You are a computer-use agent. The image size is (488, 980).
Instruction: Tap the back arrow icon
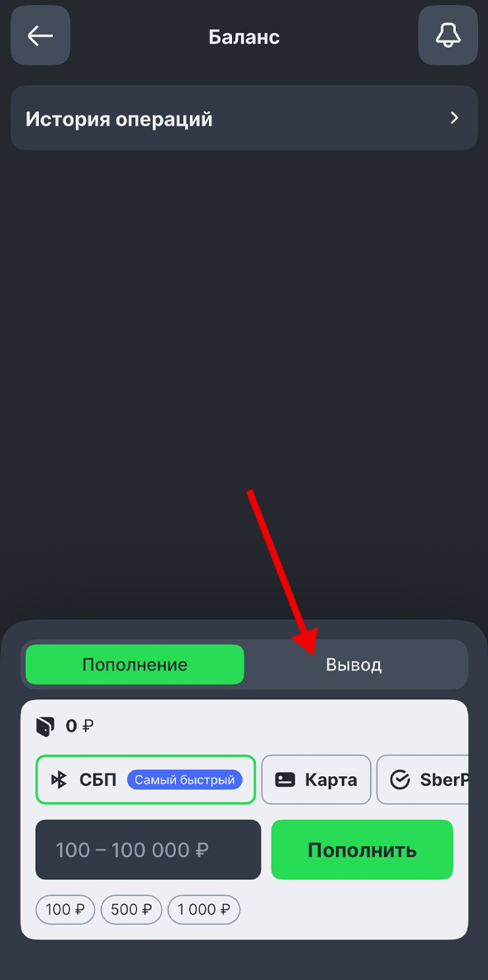tap(40, 36)
